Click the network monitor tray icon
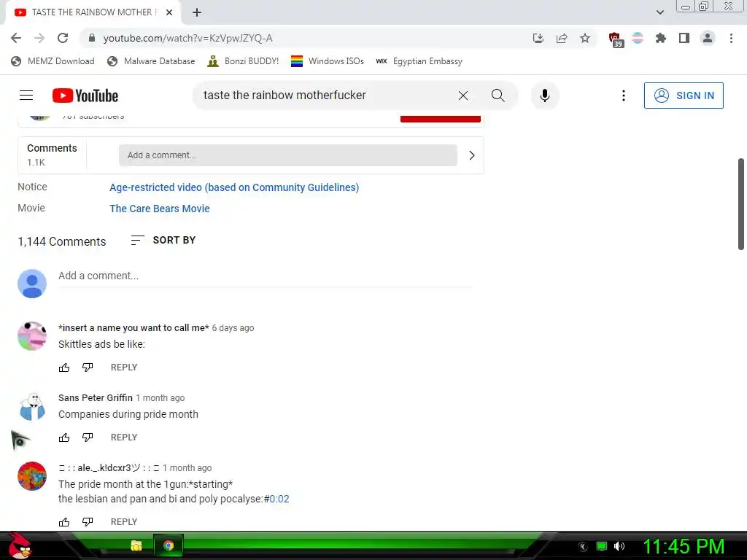The width and height of the screenshot is (747, 560). click(x=602, y=546)
